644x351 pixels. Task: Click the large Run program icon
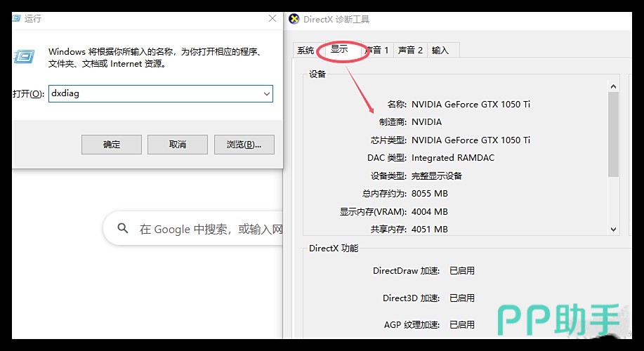pos(25,56)
